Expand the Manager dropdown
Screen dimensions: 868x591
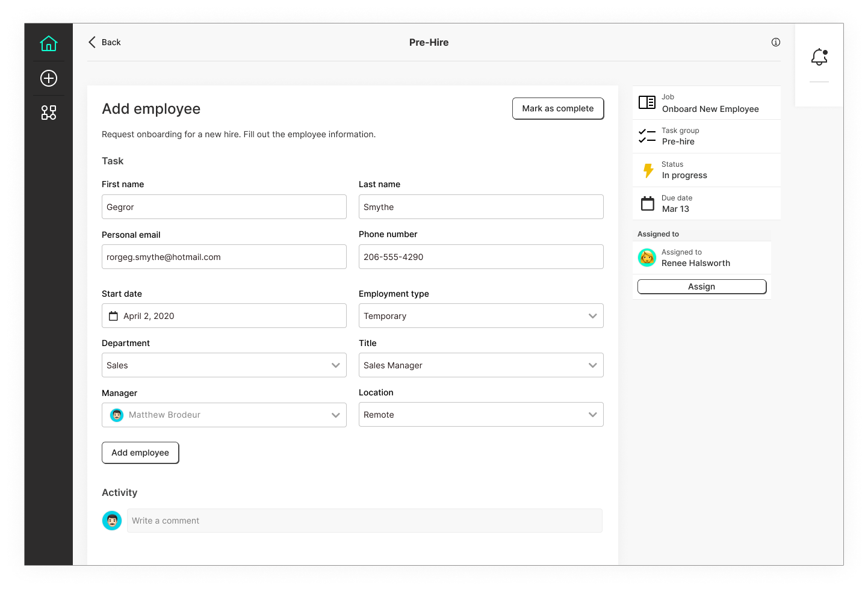pyautogui.click(x=224, y=415)
